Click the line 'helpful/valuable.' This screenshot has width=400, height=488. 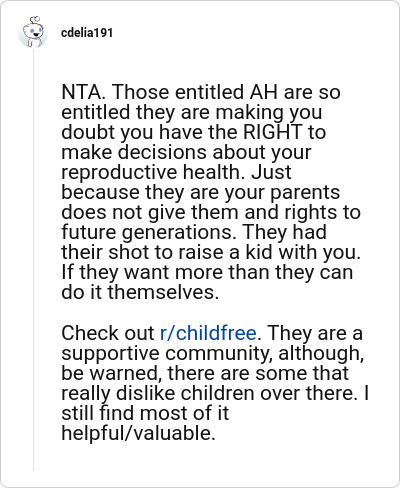138,434
